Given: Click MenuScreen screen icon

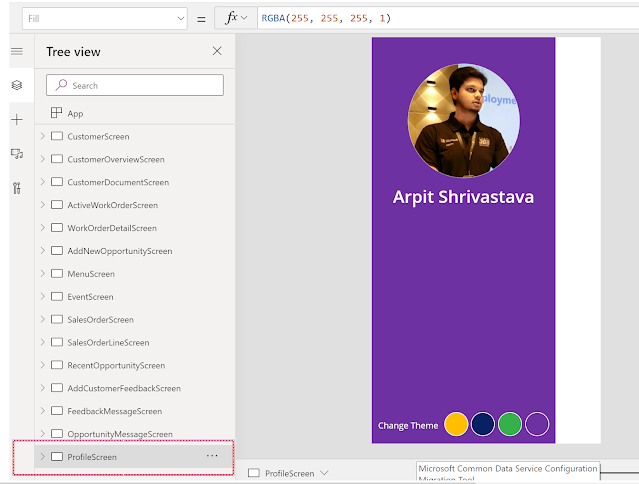Looking at the screenshot, I should pos(57,273).
